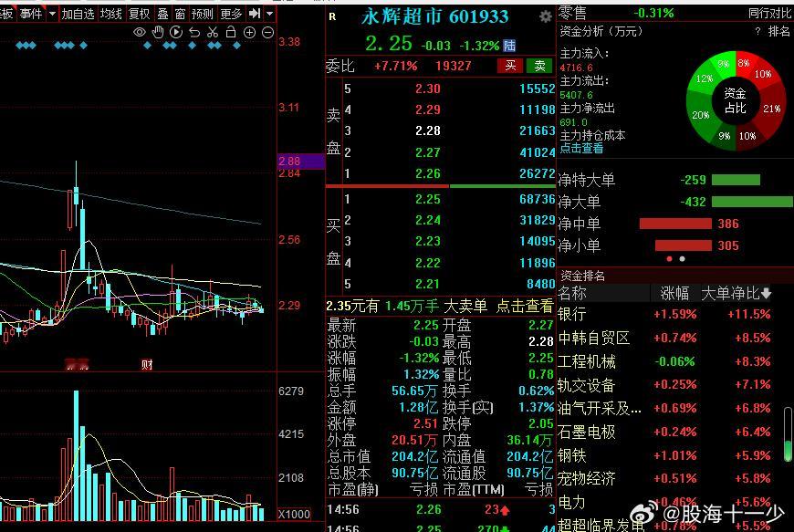Select the 宠物经济 row
This screenshot has height=532, width=794.
coord(663,478)
